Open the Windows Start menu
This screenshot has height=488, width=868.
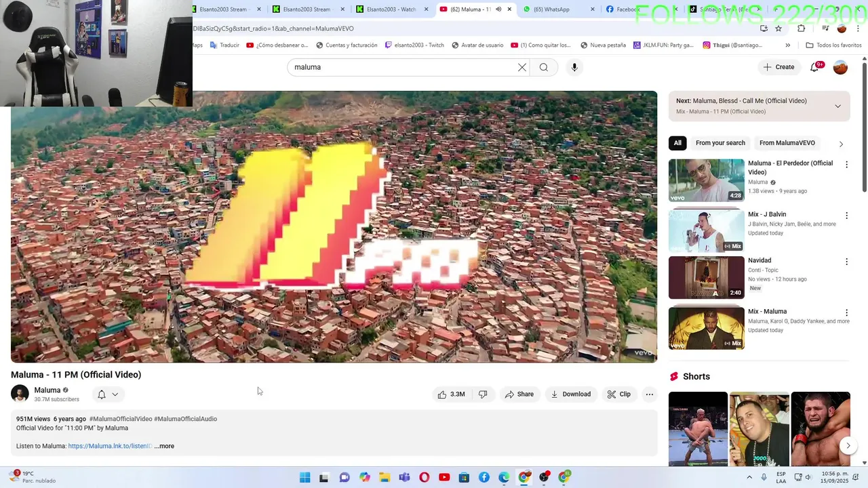[305, 477]
